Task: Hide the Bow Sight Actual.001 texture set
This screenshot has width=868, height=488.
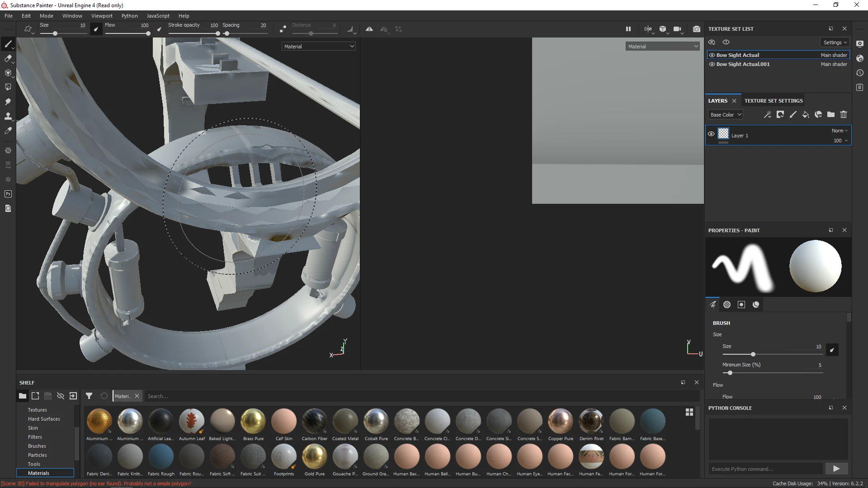Action: (x=712, y=64)
